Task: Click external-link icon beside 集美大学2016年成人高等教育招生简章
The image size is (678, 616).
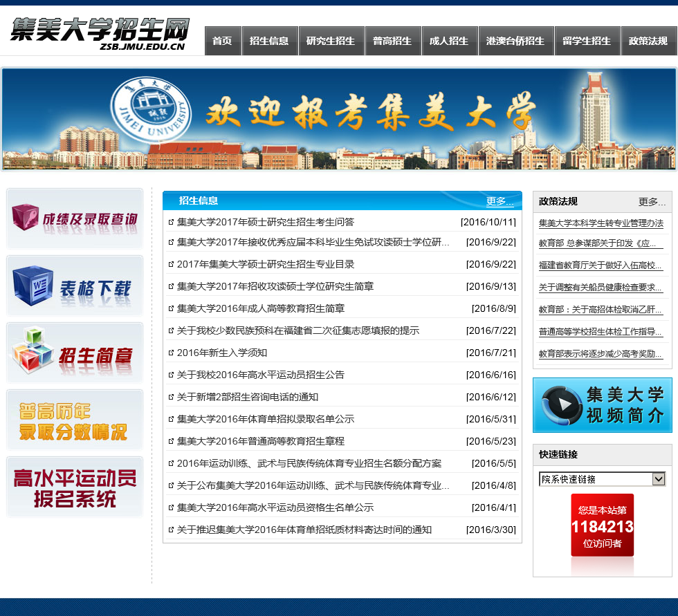Action: click(171, 308)
